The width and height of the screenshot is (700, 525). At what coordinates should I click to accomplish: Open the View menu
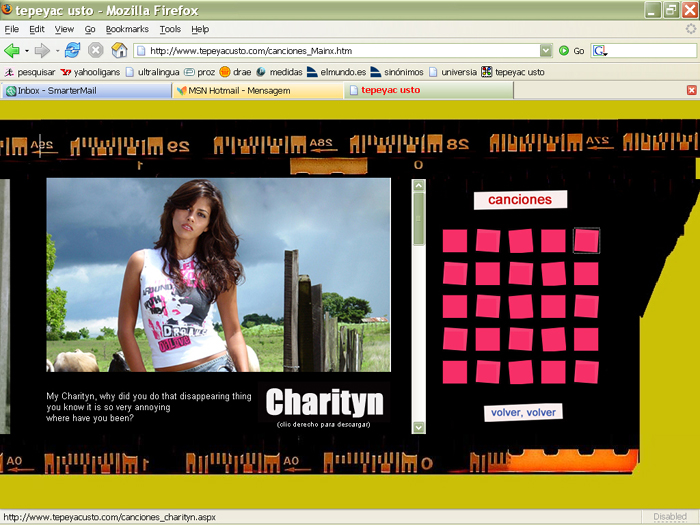[64, 29]
